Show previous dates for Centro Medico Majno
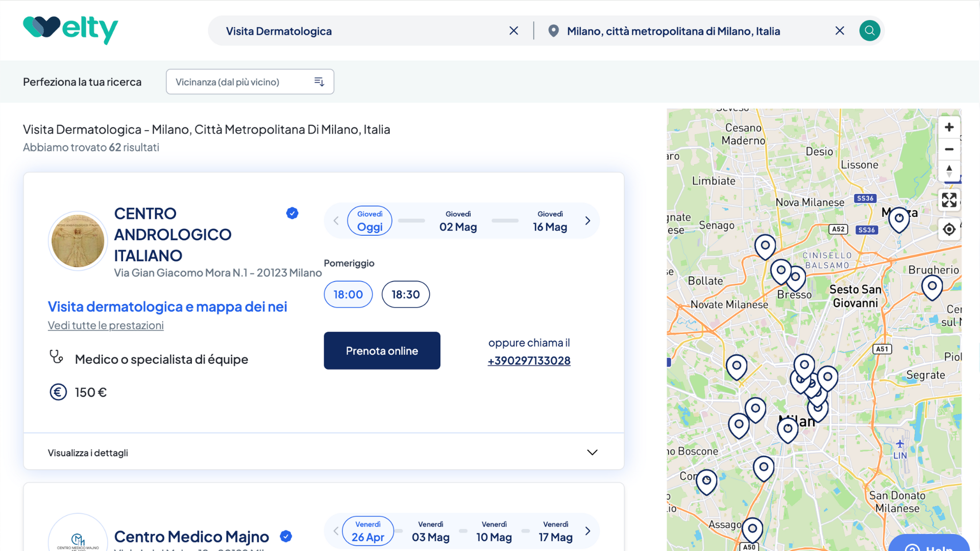Image resolution: width=980 pixels, height=551 pixels. click(336, 531)
